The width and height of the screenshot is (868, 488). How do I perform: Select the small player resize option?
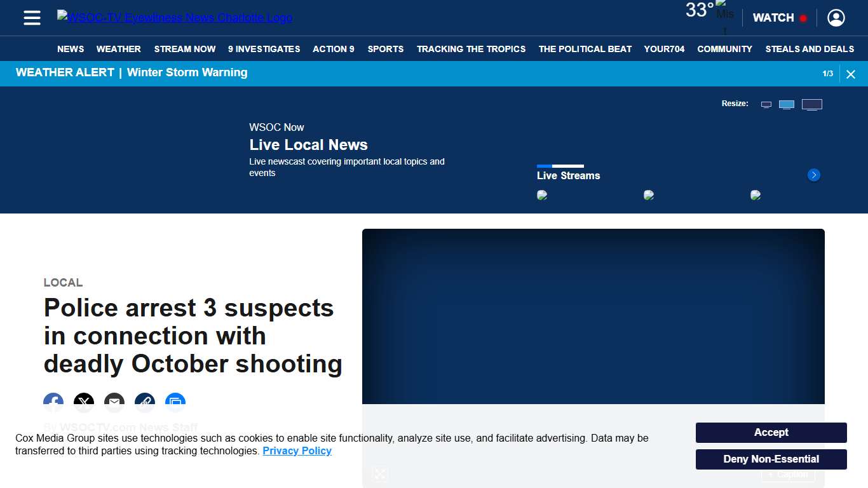[x=766, y=104]
